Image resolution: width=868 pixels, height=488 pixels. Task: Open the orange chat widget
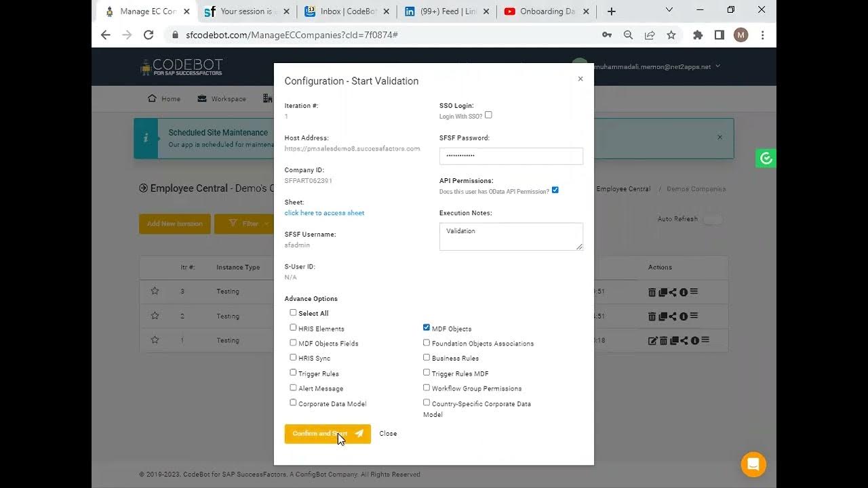click(x=753, y=464)
